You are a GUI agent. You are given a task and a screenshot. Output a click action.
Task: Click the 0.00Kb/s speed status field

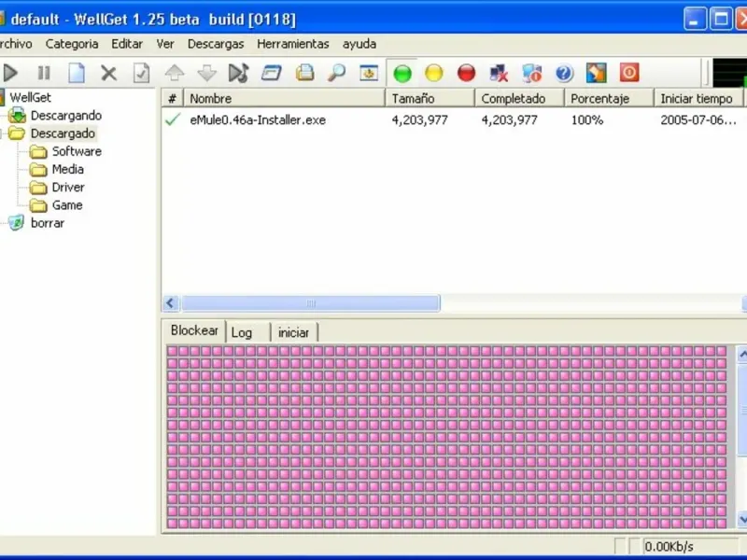[x=690, y=547]
